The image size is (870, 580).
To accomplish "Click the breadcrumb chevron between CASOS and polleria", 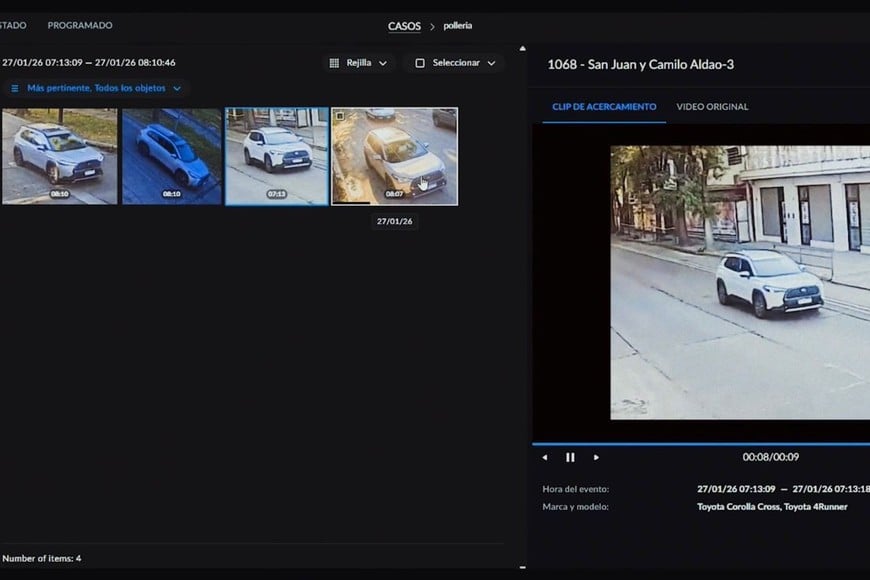I will [431, 26].
